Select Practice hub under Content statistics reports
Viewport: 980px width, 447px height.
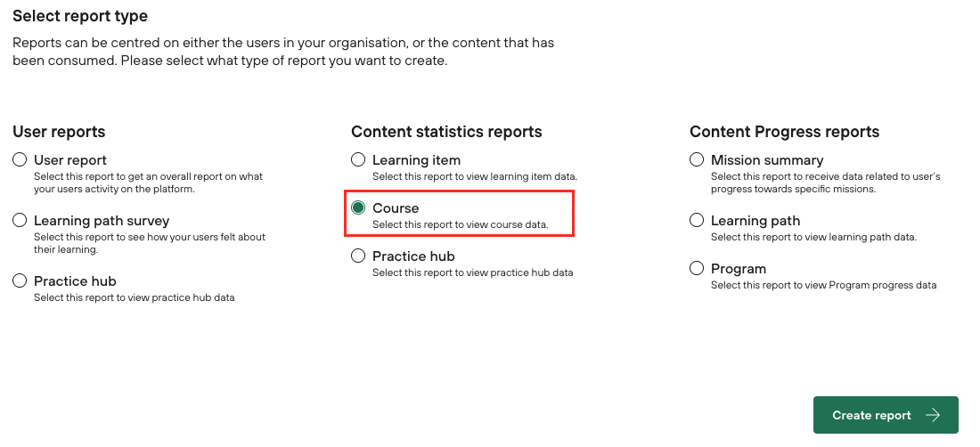358,256
